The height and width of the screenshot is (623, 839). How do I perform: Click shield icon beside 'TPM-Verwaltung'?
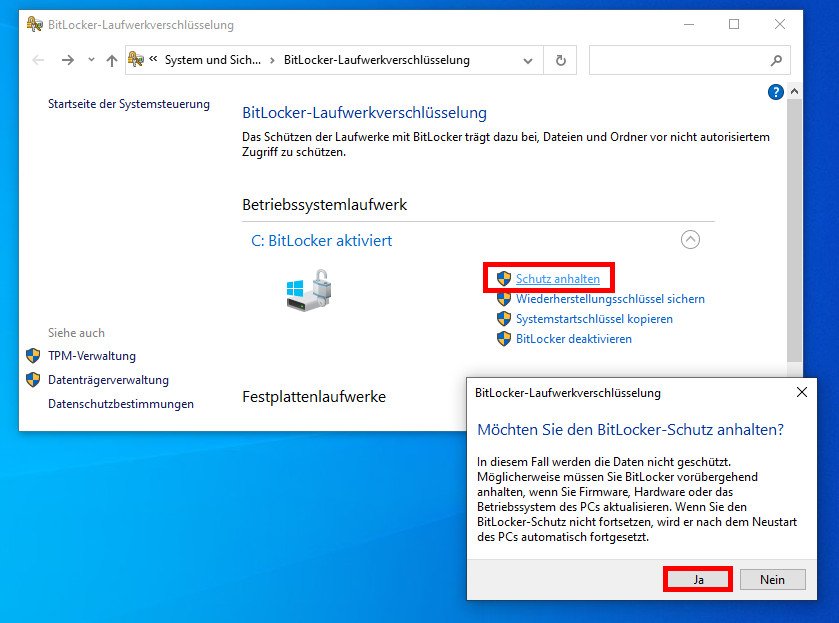click(33, 355)
